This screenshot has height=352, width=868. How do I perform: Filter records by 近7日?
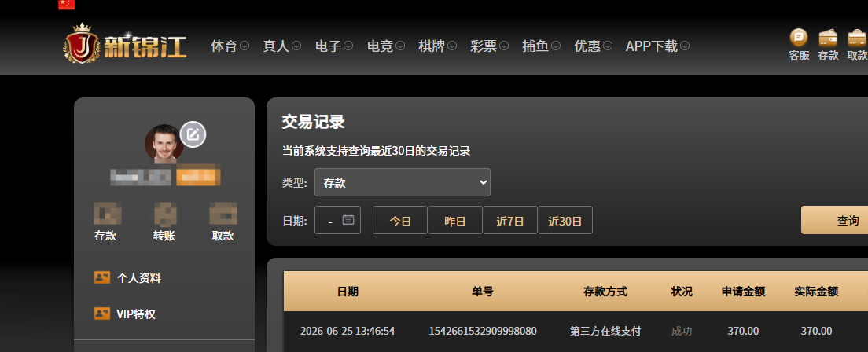509,220
